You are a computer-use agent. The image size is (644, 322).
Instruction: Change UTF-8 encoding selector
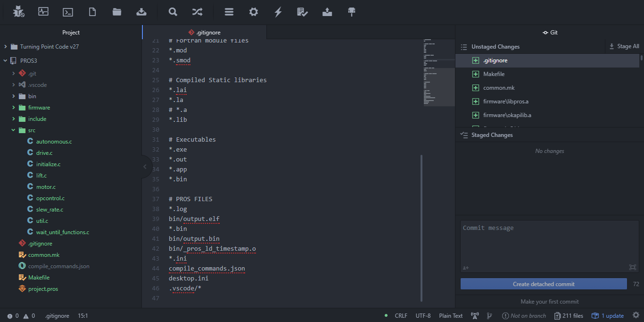click(x=423, y=316)
